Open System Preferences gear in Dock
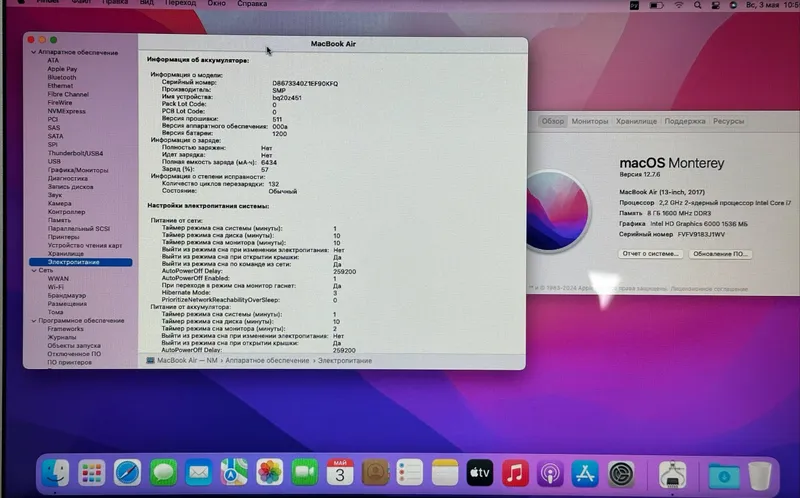 621,474
